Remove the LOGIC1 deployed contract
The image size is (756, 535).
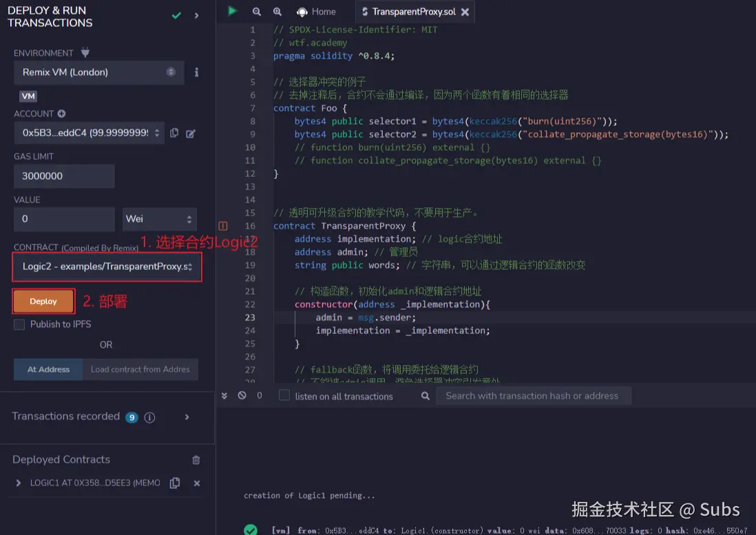[197, 483]
